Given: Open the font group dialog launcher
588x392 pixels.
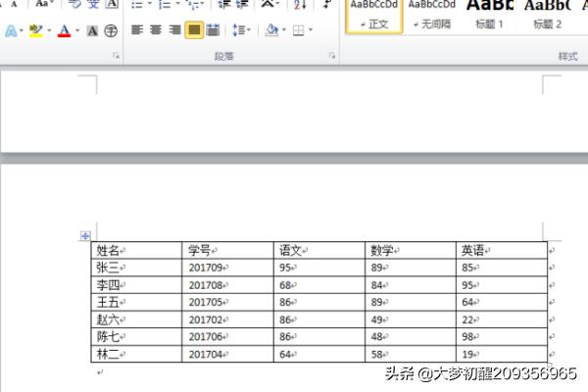Looking at the screenshot, I should coord(117,56).
